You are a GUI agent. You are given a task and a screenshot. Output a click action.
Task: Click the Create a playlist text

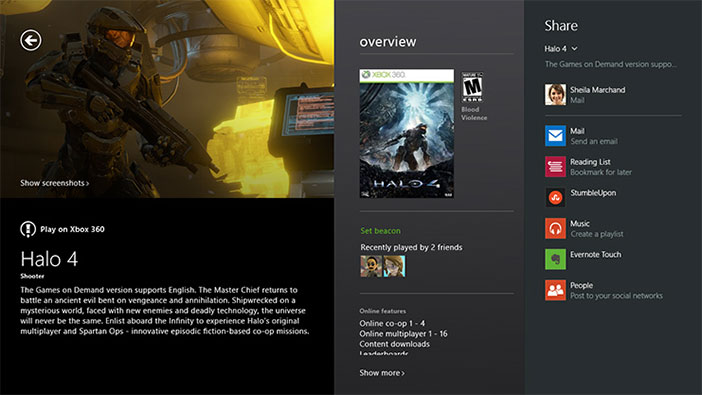tap(597, 234)
